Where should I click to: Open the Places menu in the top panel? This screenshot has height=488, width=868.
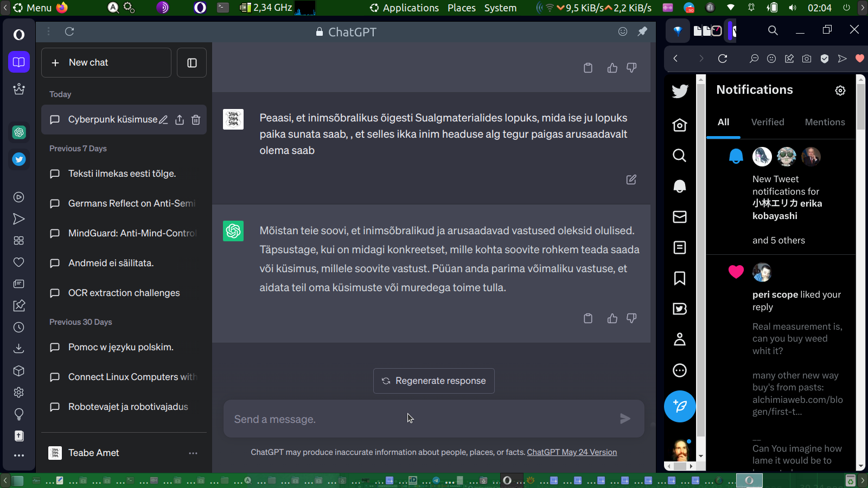pos(462,8)
